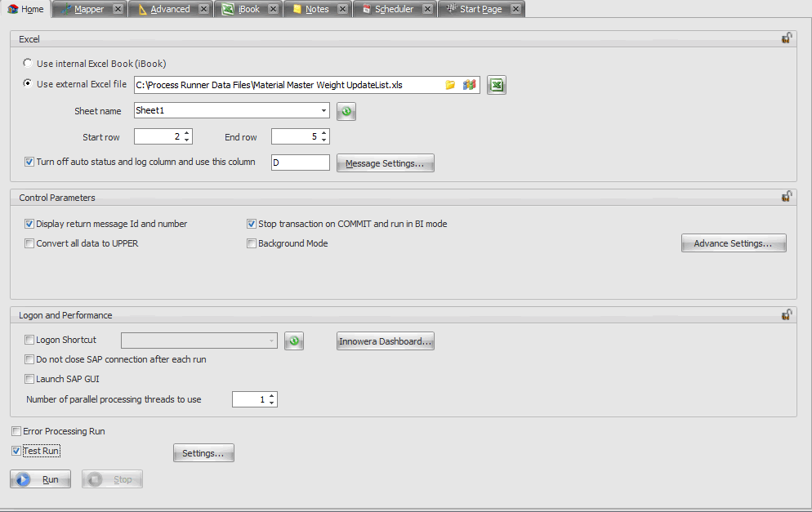The image size is (812, 512).
Task: Click the log column input field
Action: (x=299, y=163)
